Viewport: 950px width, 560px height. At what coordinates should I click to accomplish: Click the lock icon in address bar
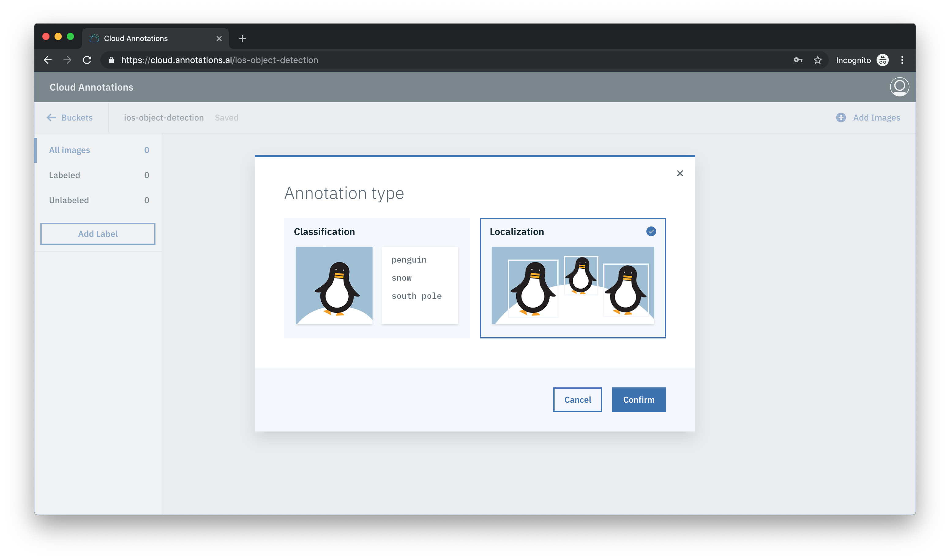click(x=111, y=60)
